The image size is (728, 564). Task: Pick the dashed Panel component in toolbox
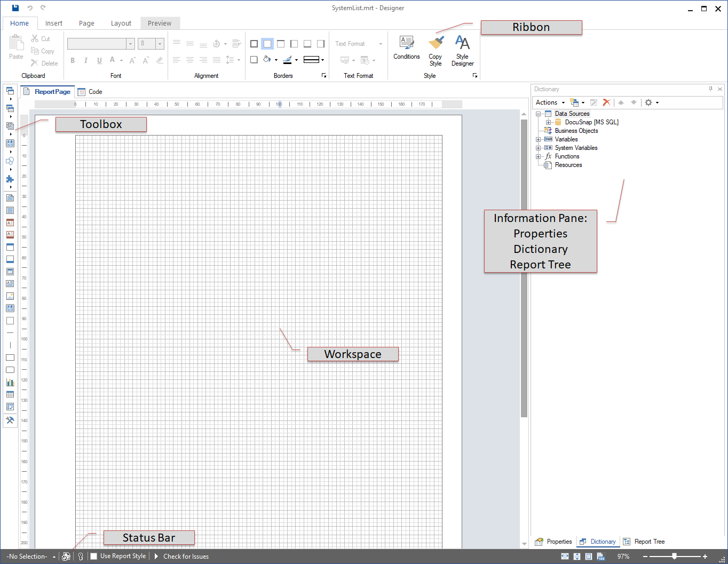10,321
